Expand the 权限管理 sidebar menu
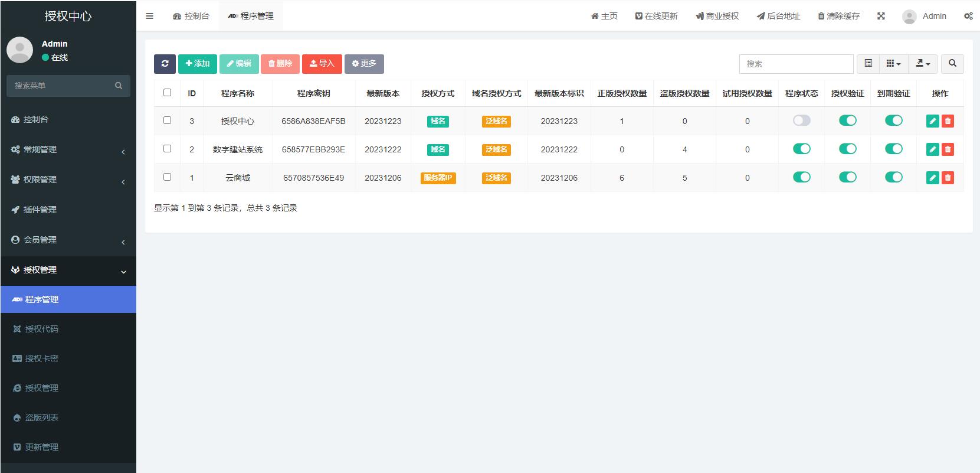 coord(68,180)
